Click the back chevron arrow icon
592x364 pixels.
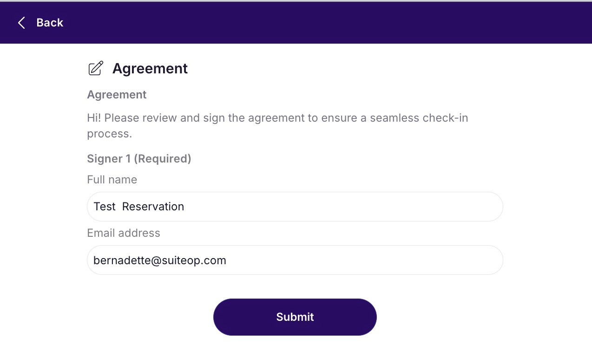click(21, 23)
